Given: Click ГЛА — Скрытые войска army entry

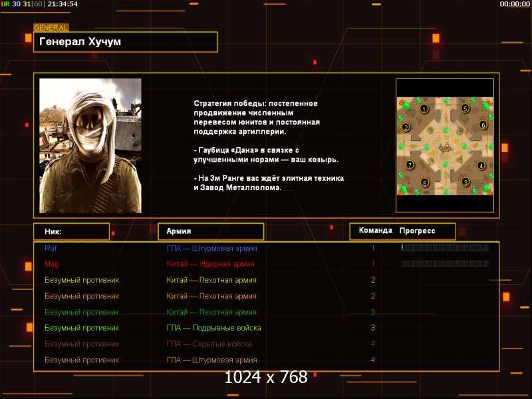Looking at the screenshot, I should [x=209, y=344].
